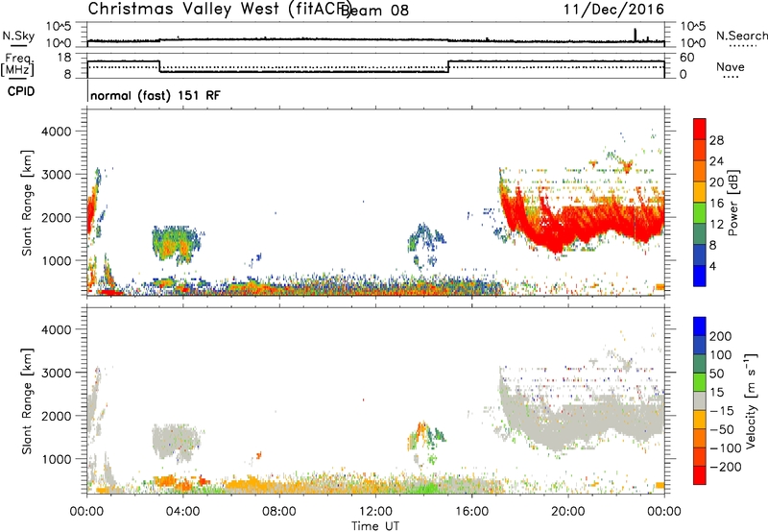Viewport: 768px width, 532px height.
Task: Click the '16:00' time tick label
Action: (471, 512)
